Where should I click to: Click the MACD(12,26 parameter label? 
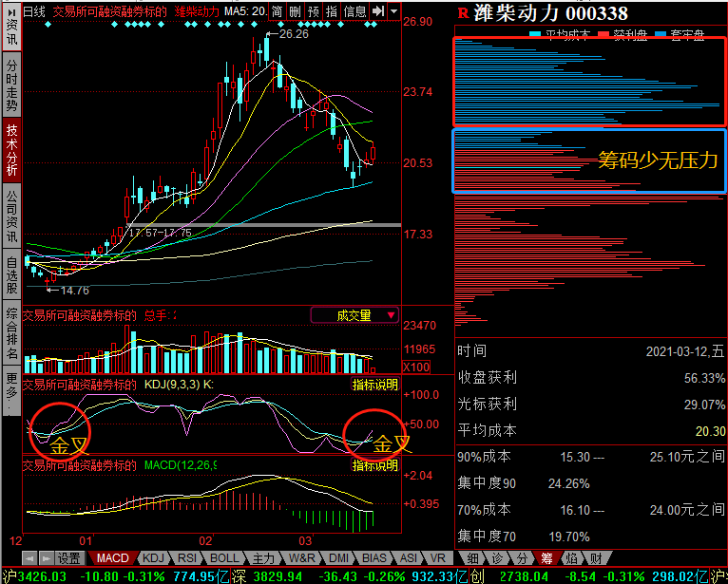(x=181, y=464)
